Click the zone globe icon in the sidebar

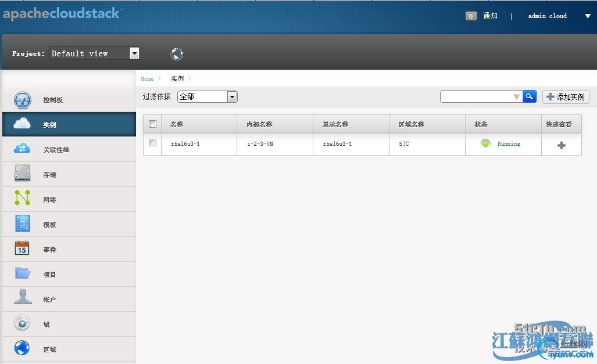tap(22, 348)
